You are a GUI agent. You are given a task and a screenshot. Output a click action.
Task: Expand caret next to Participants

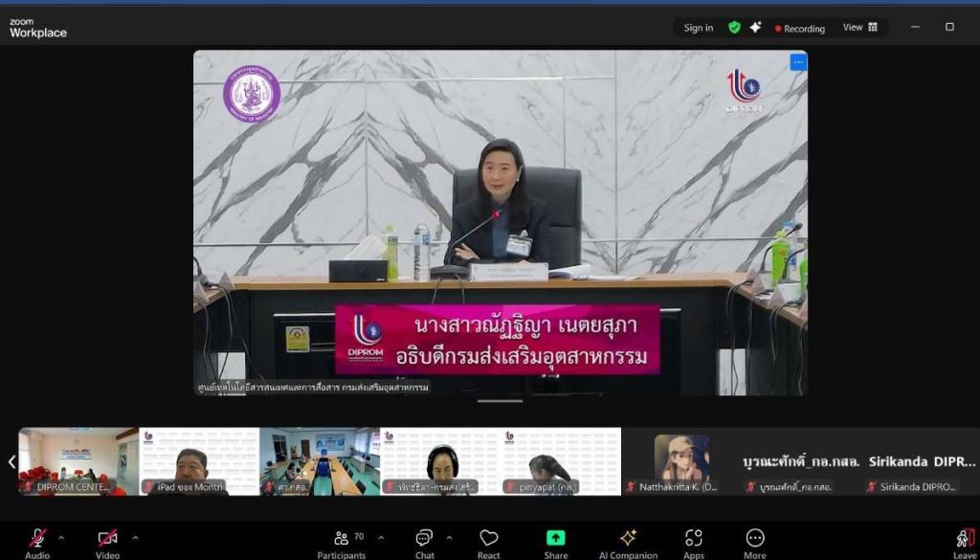tap(381, 537)
